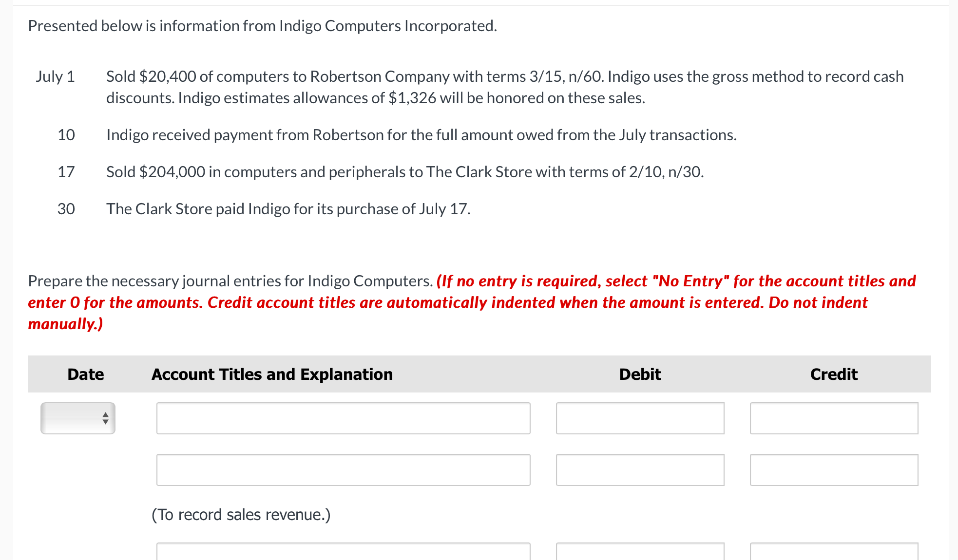This screenshot has width=958, height=560.
Task: Select the second Credit amount field
Action: coord(833,469)
